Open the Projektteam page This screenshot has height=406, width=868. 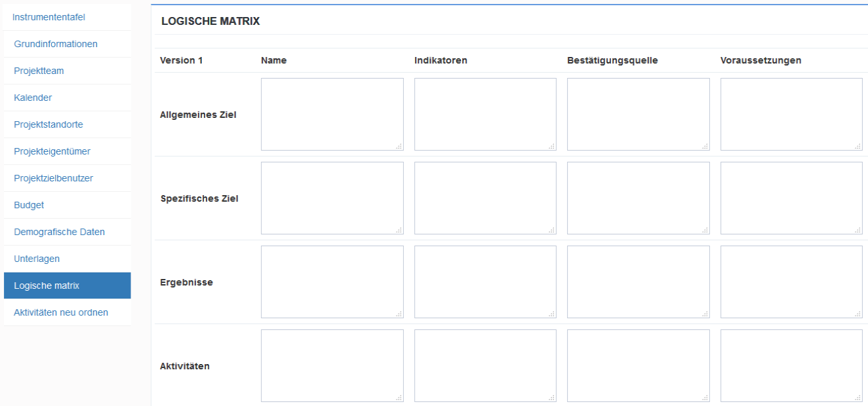[x=67, y=71]
